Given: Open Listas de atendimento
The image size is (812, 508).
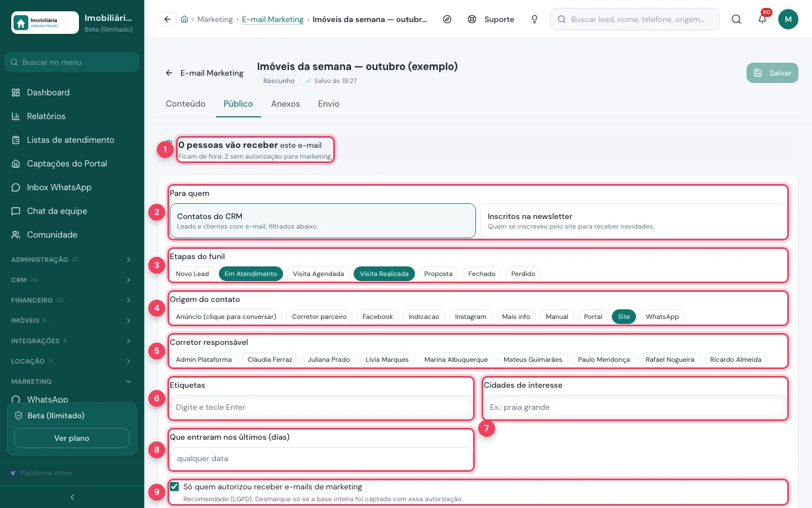Looking at the screenshot, I should 72,140.
